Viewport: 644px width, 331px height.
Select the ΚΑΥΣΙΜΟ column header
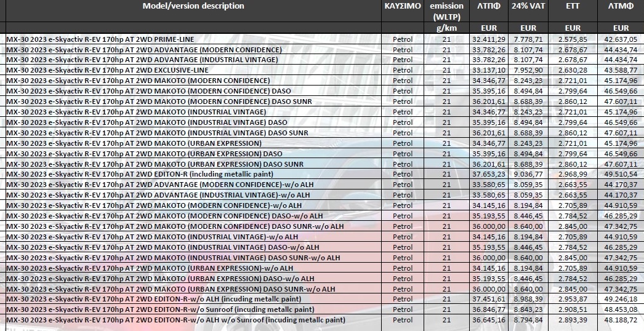click(x=403, y=6)
